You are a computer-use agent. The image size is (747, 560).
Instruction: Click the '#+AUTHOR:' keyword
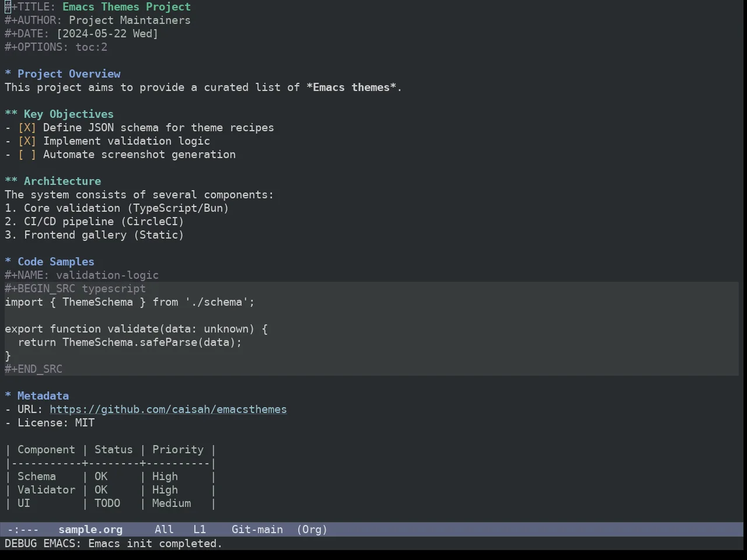pyautogui.click(x=33, y=20)
